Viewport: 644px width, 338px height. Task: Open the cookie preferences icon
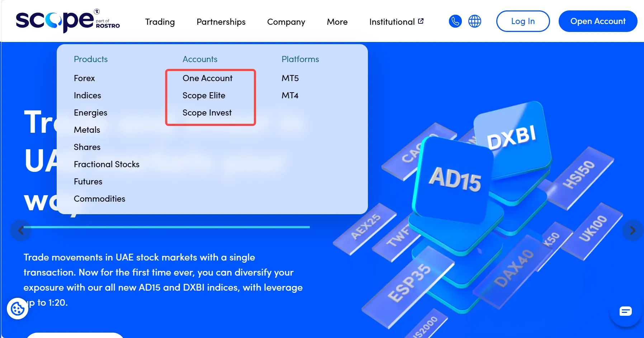(x=18, y=309)
